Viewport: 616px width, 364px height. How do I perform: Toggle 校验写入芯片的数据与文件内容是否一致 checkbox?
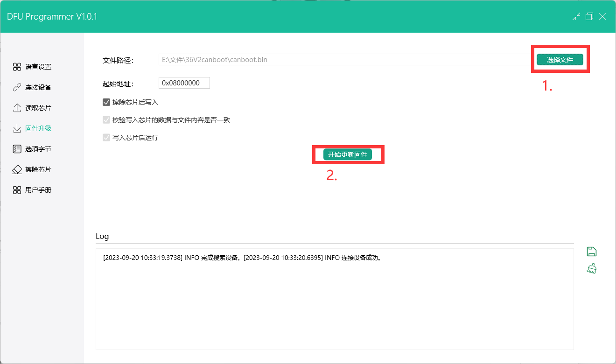(x=106, y=120)
